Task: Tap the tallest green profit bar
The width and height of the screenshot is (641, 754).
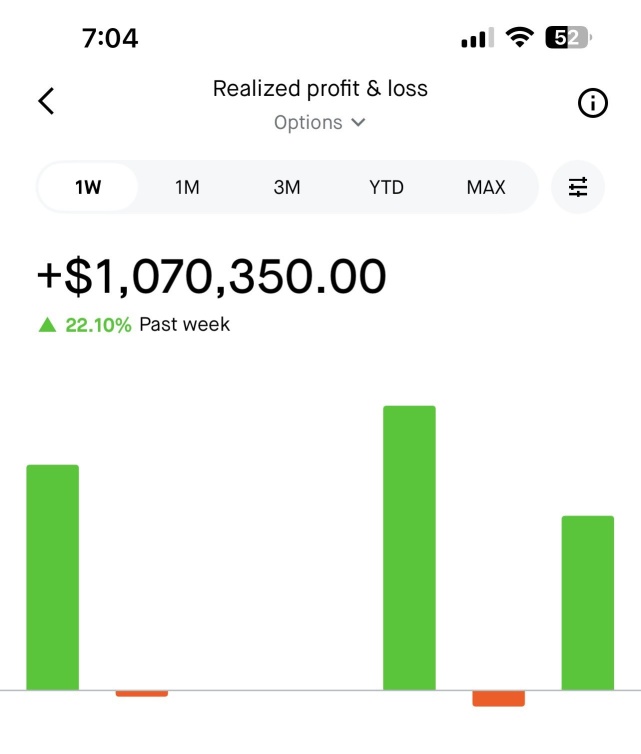Action: 409,548
